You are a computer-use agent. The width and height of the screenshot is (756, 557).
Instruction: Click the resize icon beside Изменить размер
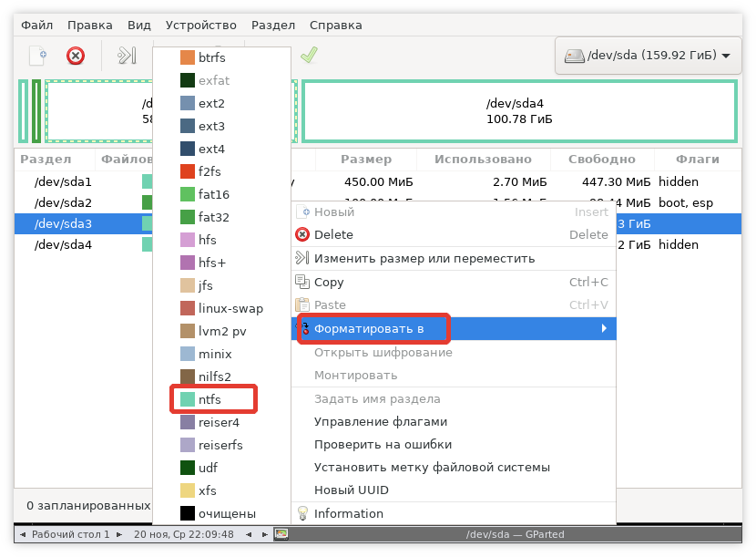[302, 259]
